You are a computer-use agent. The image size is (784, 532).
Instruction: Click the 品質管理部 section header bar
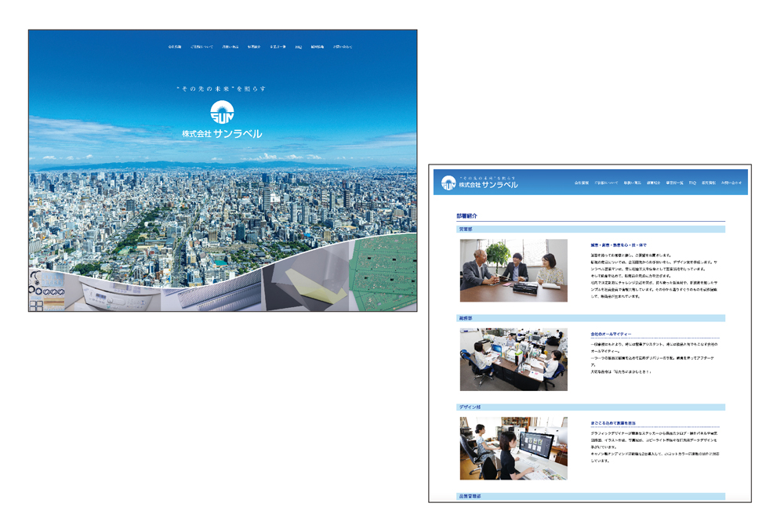click(590, 496)
